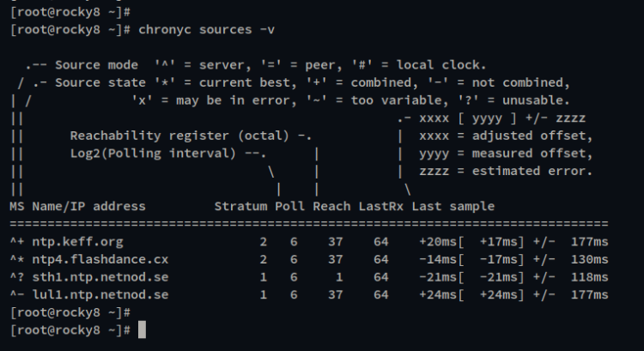Click '+24ms' adjusted offset of lul1
The image size is (644, 351).
[x=438, y=294]
